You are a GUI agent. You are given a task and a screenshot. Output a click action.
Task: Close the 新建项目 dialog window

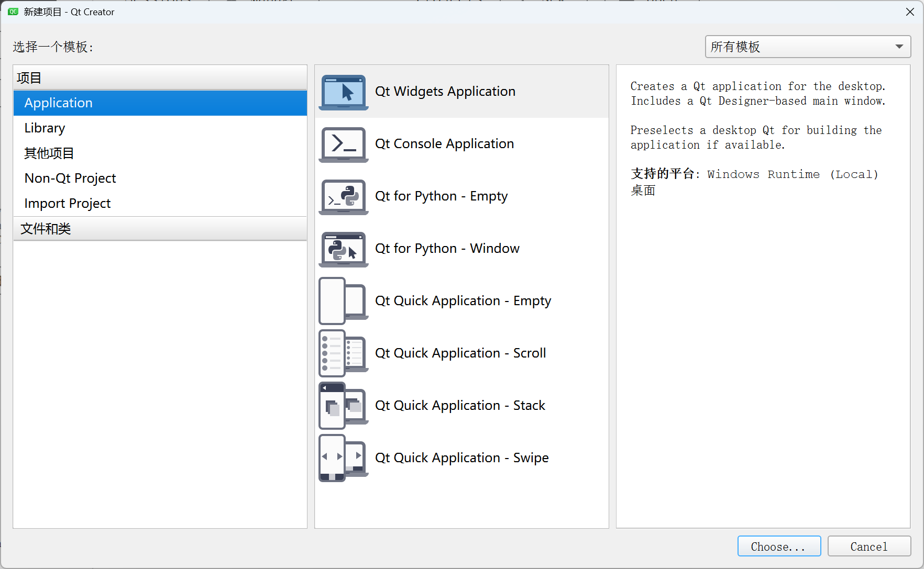point(910,12)
